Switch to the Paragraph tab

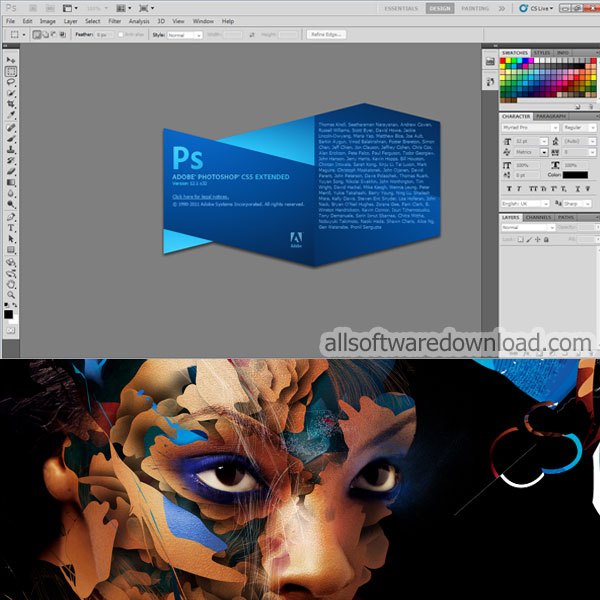[x=551, y=116]
